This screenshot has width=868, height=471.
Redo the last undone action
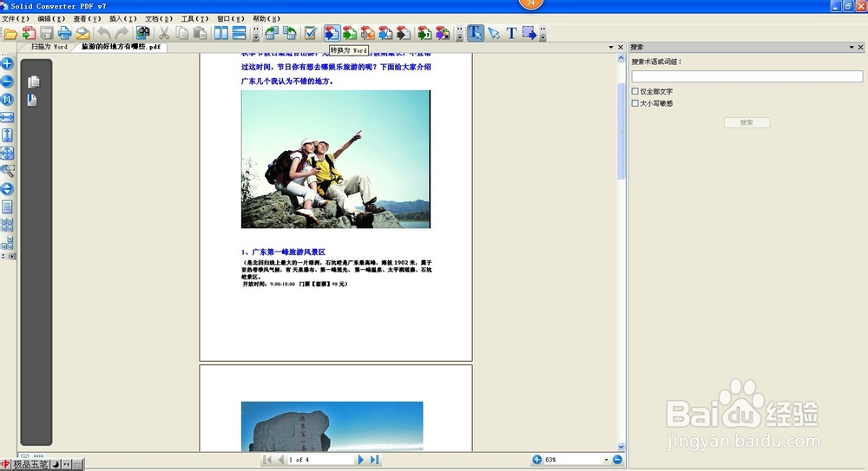pyautogui.click(x=122, y=34)
